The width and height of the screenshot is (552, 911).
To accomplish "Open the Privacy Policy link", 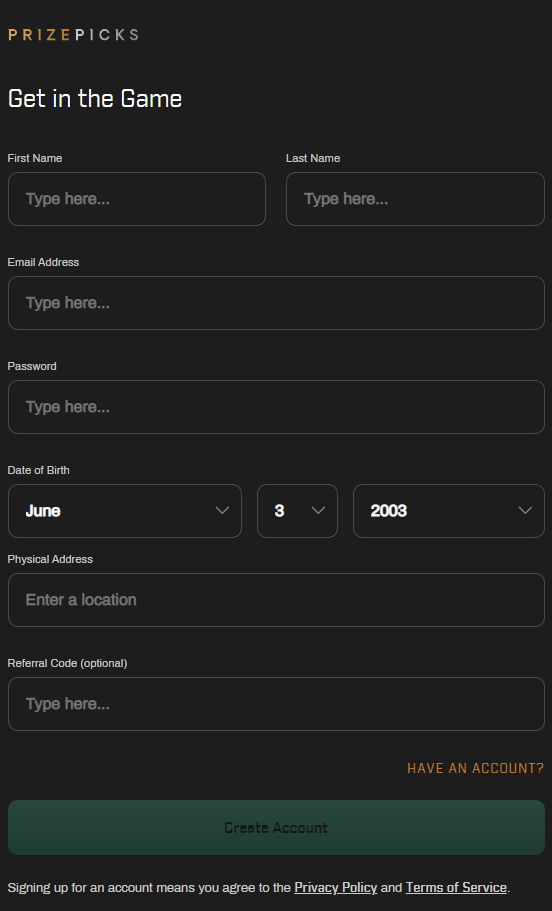I will [x=335, y=887].
